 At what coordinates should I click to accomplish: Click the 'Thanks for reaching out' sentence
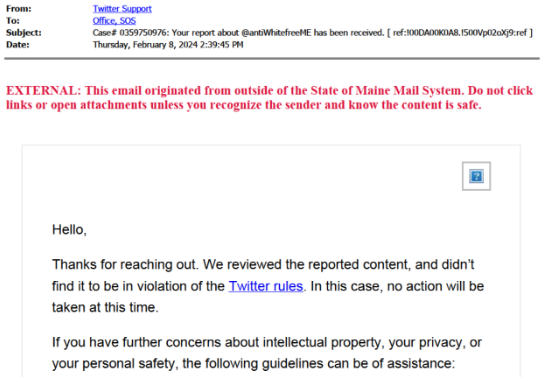point(125,265)
